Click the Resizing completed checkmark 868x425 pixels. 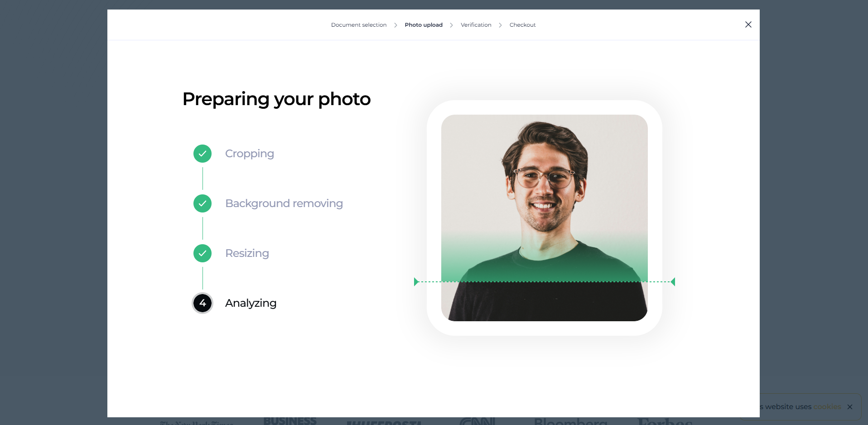click(x=202, y=253)
